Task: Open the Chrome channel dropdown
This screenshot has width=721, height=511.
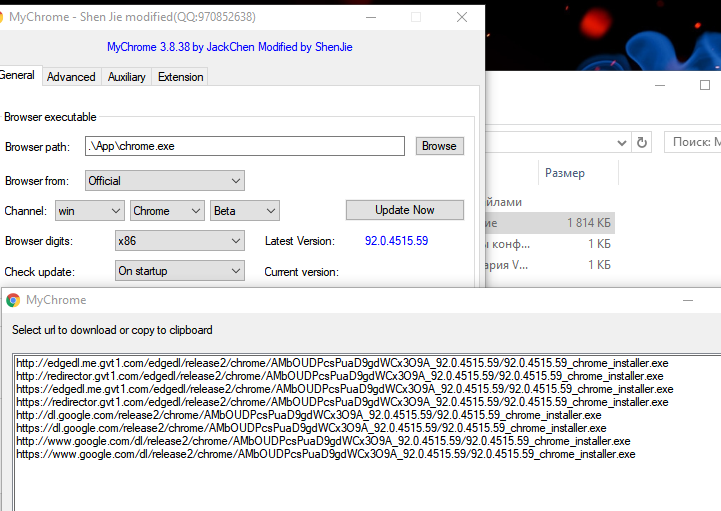Action: [167, 211]
